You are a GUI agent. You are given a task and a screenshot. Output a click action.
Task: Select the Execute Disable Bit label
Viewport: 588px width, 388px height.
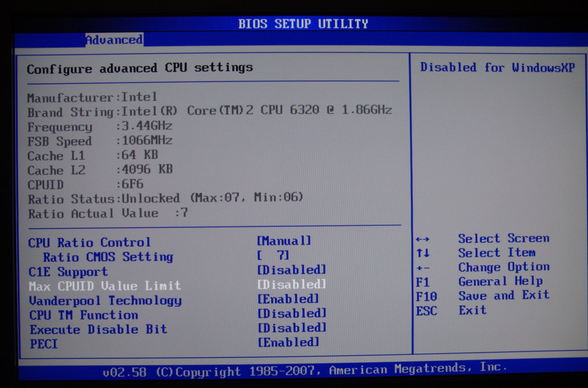click(x=98, y=330)
